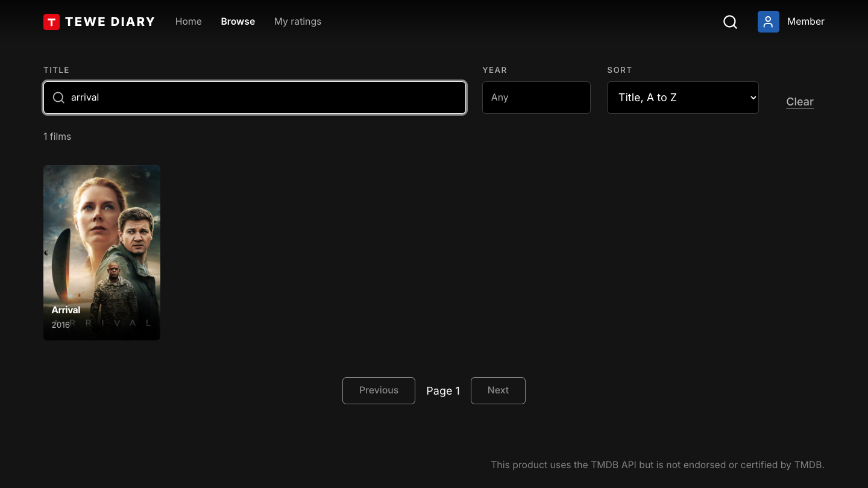
Task: Click the Member account label
Action: pyautogui.click(x=805, y=22)
